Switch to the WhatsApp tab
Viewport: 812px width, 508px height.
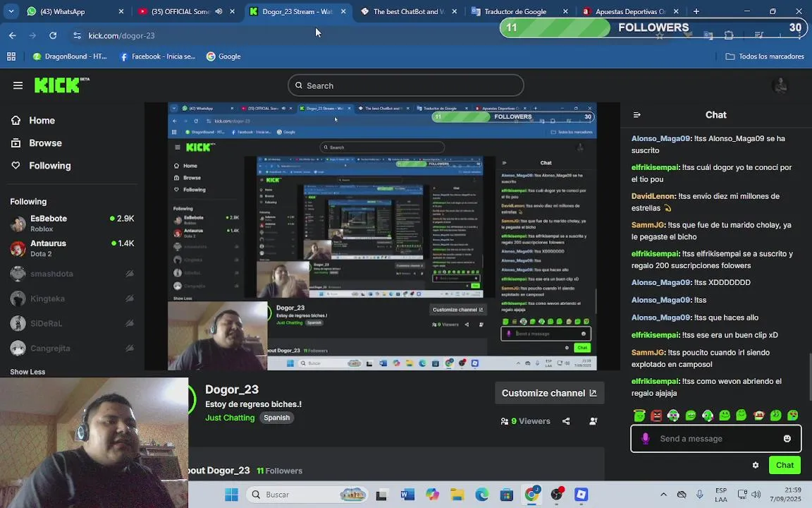(x=75, y=11)
